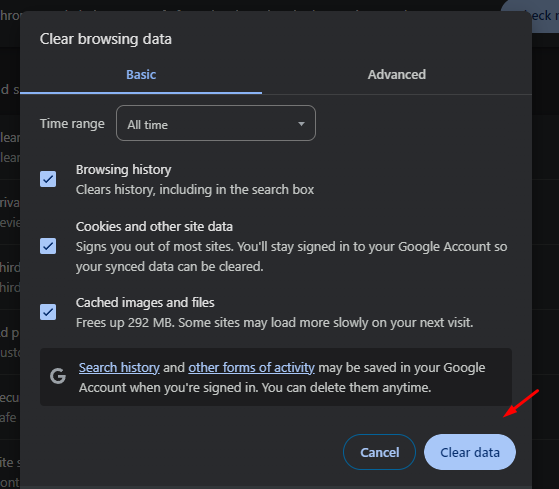Switch to the Basic tab
The image size is (559, 489).
(141, 74)
